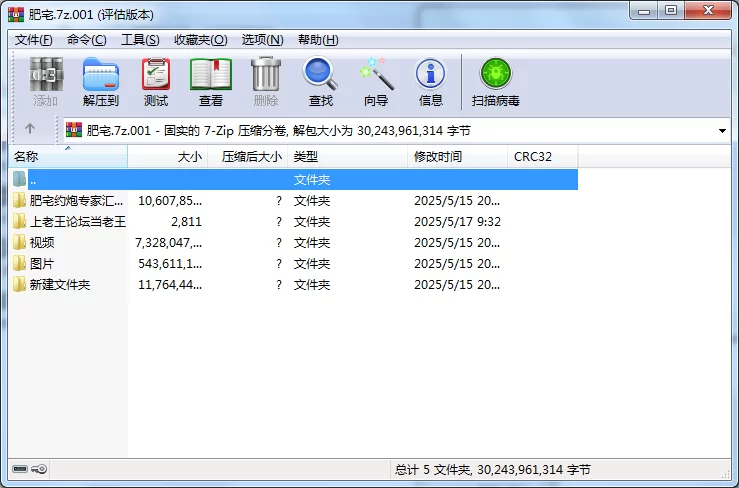Viewport: 739px width, 488px height.
Task: Click size value 11,764,44...
Action: coord(170,284)
